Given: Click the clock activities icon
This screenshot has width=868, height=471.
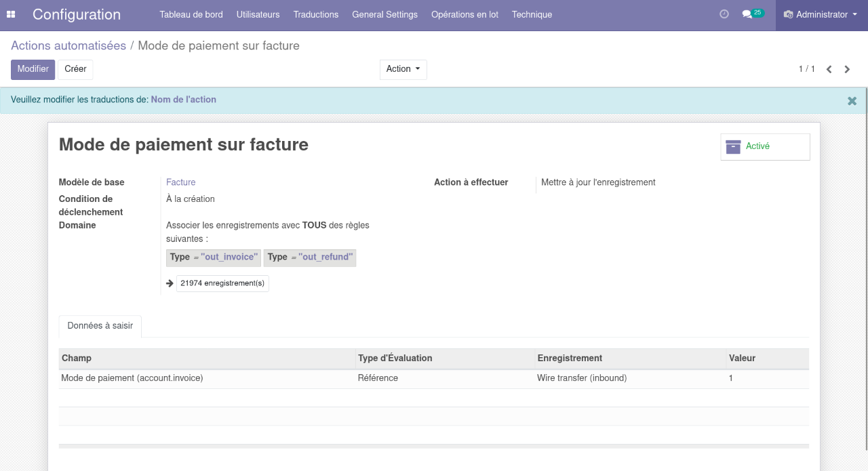Looking at the screenshot, I should (724, 14).
